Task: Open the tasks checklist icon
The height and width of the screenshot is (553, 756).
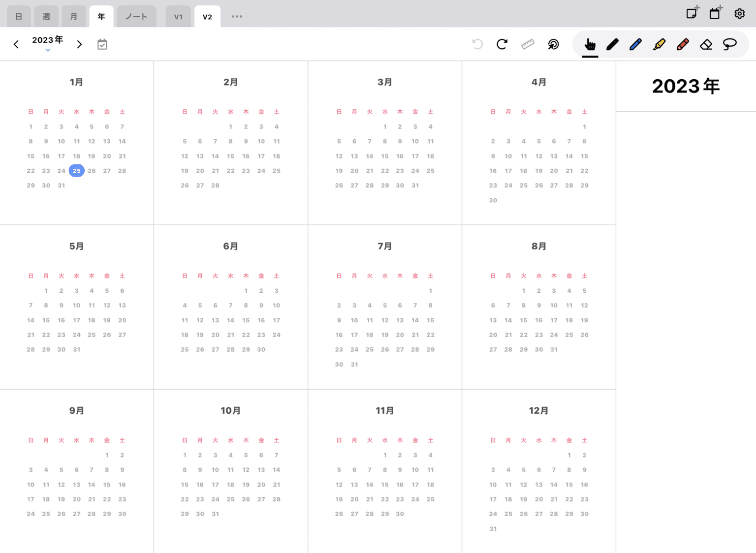Action: (x=102, y=44)
